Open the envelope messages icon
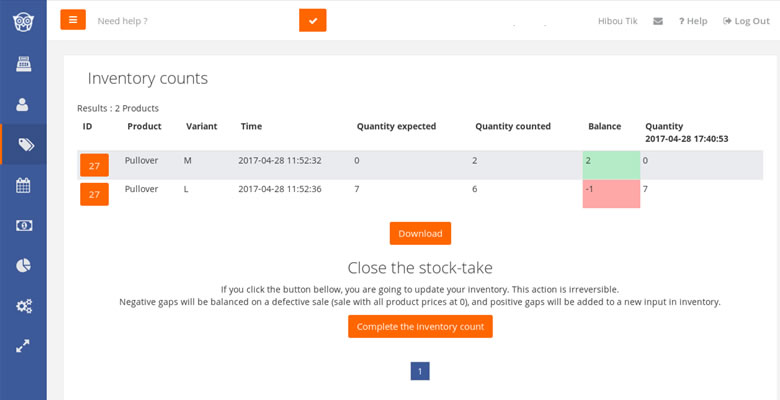 tap(658, 21)
